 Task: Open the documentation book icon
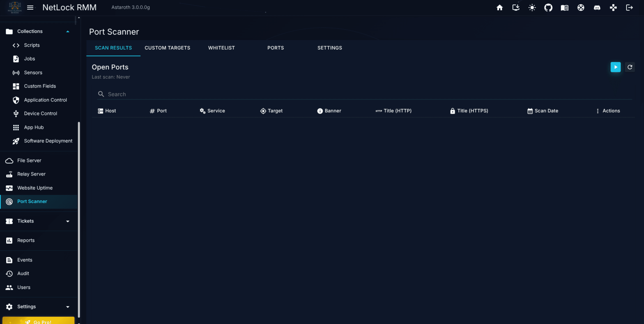point(564,7)
